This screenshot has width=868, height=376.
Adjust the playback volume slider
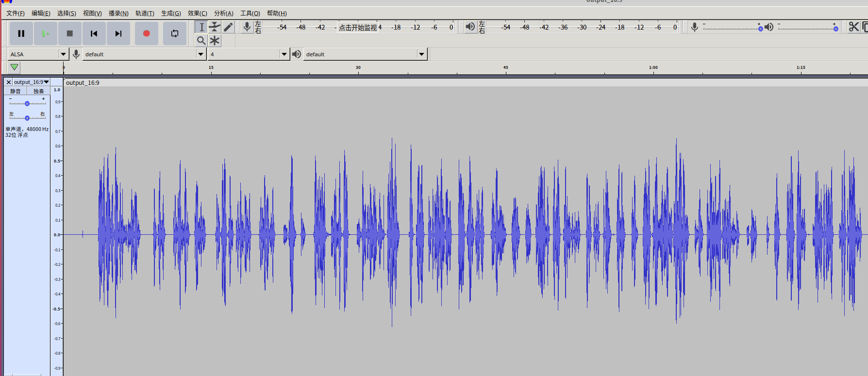(x=806, y=28)
